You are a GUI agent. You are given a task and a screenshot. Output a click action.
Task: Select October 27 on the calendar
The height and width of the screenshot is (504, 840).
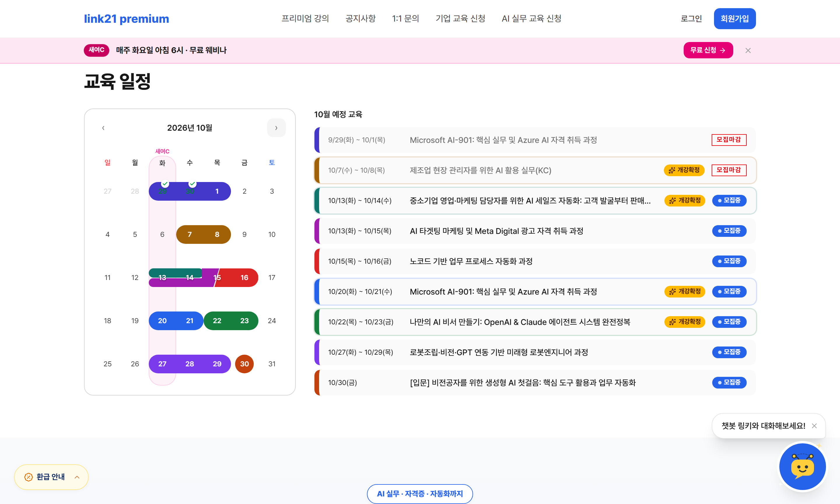click(x=162, y=364)
